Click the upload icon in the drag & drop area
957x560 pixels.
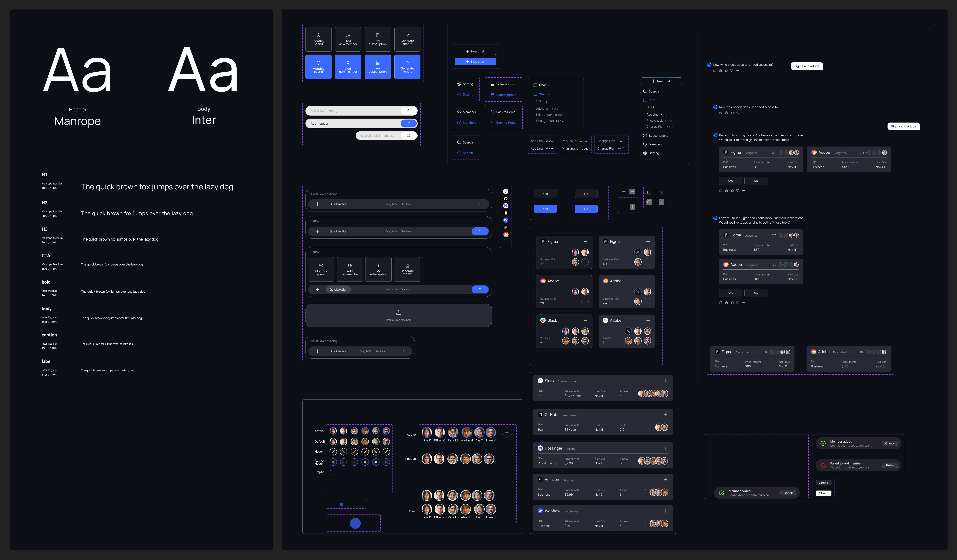click(398, 312)
